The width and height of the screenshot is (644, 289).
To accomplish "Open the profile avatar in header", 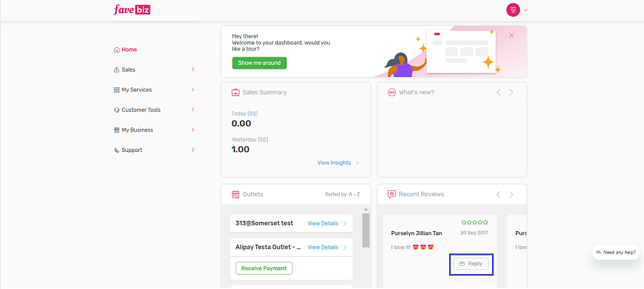I will (513, 10).
